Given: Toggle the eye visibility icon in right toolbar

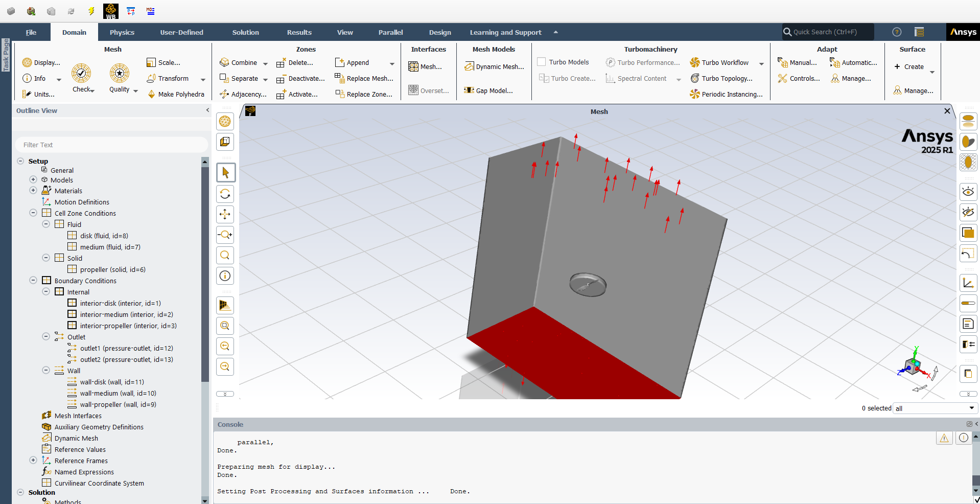Looking at the screenshot, I should tap(968, 192).
